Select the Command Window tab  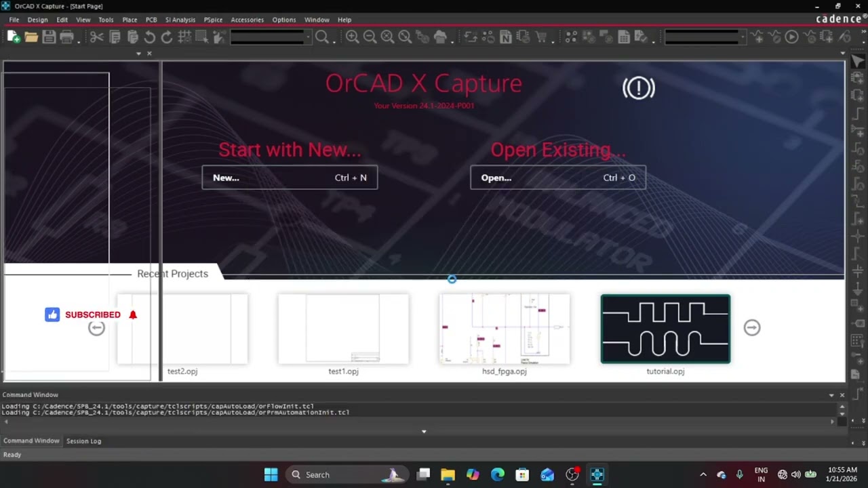(x=31, y=441)
